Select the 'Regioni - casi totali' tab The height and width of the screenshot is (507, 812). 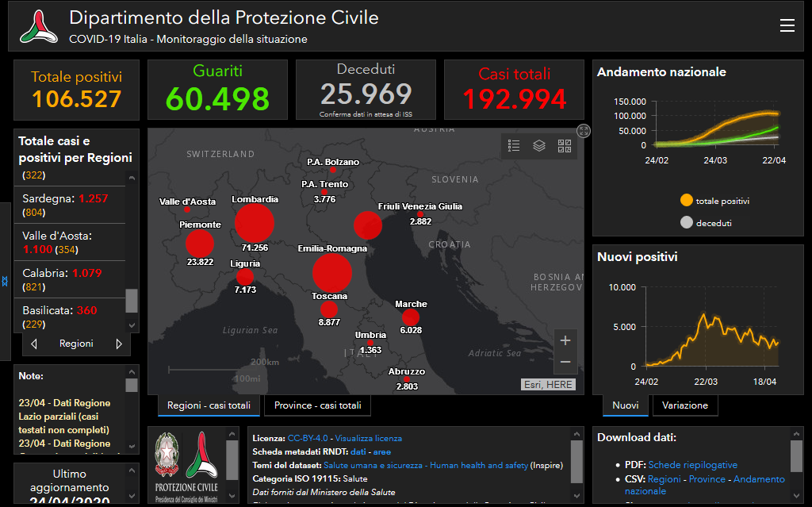(x=209, y=405)
